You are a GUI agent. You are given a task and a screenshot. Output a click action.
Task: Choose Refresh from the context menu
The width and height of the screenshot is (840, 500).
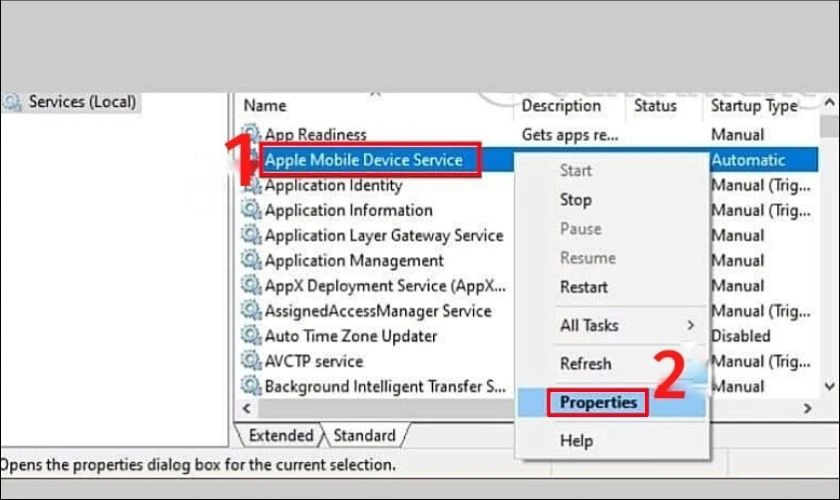[x=585, y=364]
